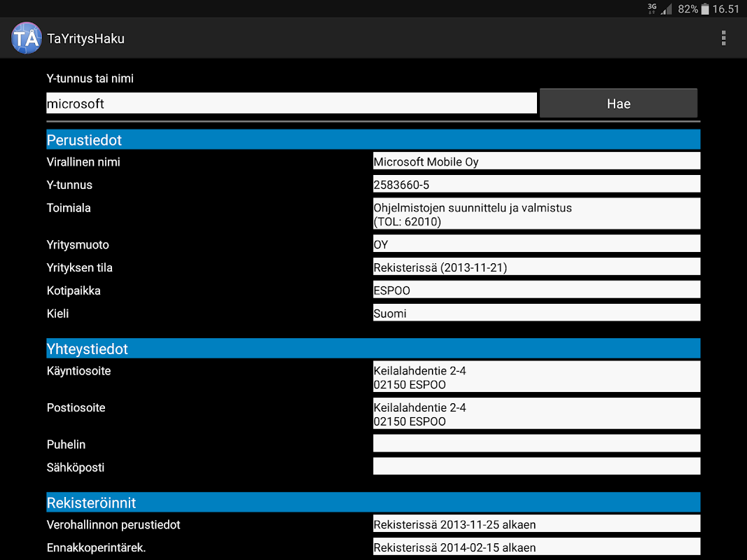The height and width of the screenshot is (560, 747).
Task: Tap the Verohallinnon perustiedot label
Action: (113, 525)
